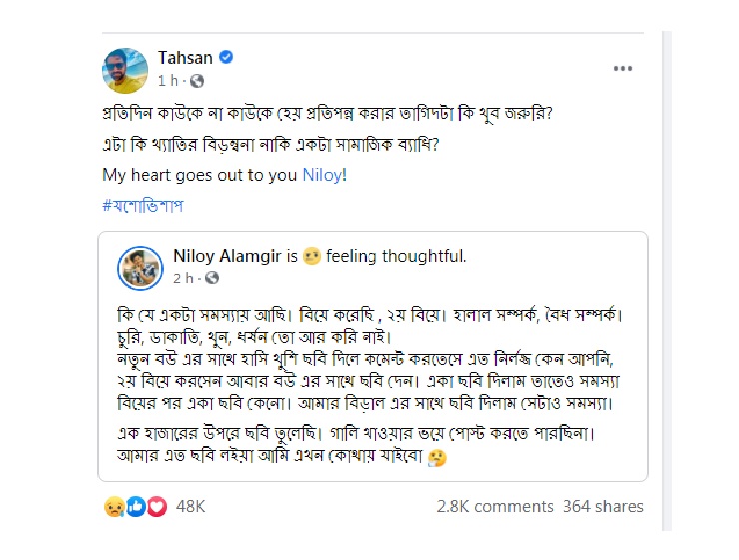Click the globe icon beside '2 h'
This screenshot has width=739, height=560.
pos(212,278)
